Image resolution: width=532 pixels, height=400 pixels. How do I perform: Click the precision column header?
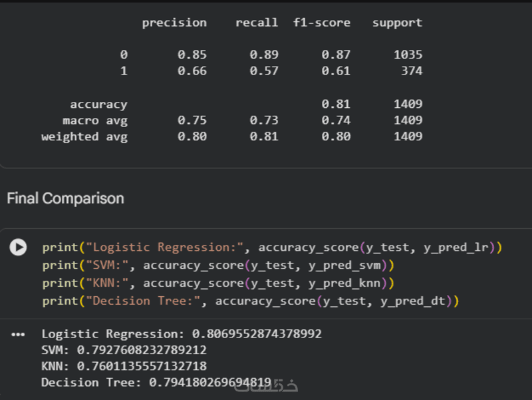tap(174, 23)
